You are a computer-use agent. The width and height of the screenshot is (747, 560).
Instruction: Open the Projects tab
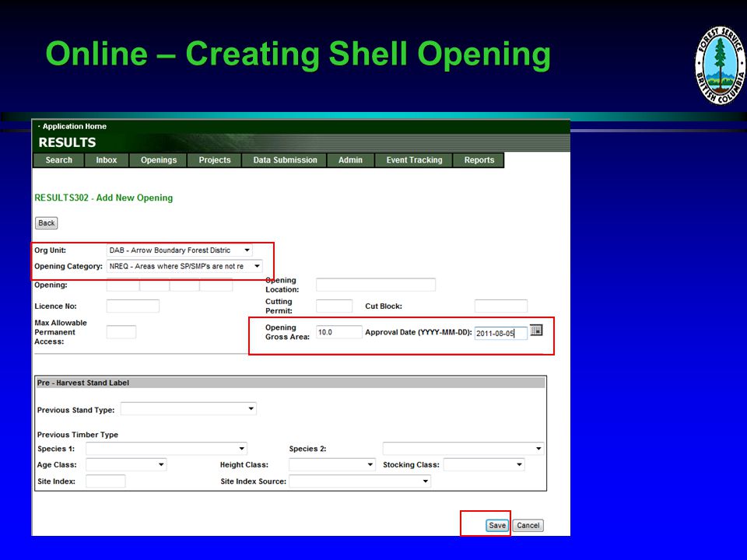215,160
